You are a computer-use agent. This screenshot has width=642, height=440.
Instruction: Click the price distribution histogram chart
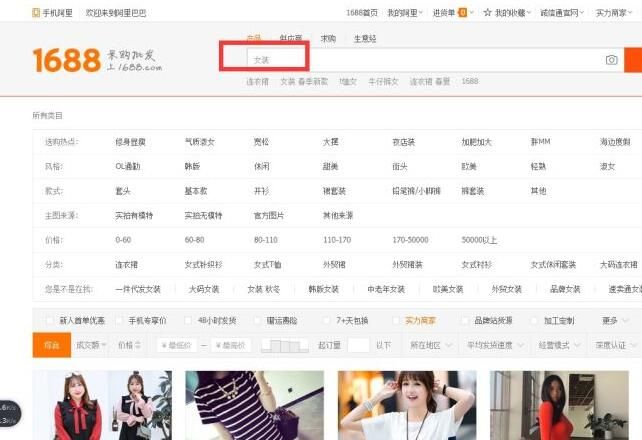click(x=285, y=345)
